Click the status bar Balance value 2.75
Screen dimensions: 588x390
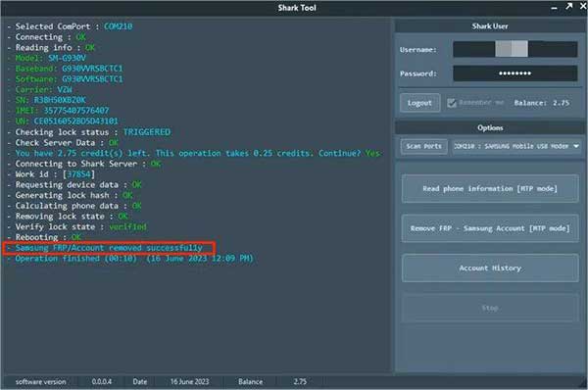click(x=300, y=382)
